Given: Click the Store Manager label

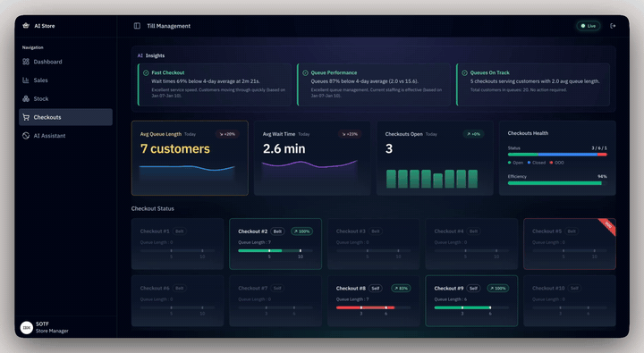Looking at the screenshot, I should tap(52, 331).
